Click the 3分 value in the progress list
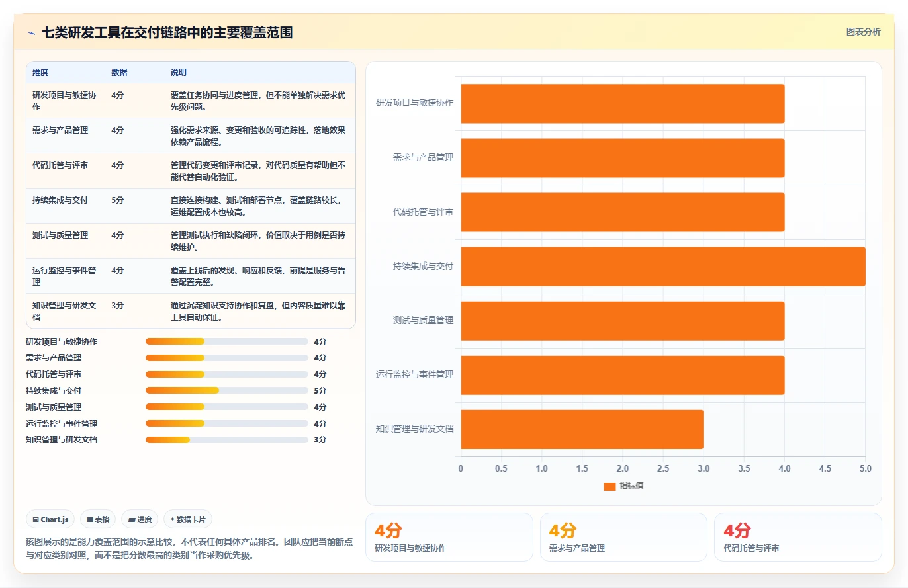 pos(320,439)
